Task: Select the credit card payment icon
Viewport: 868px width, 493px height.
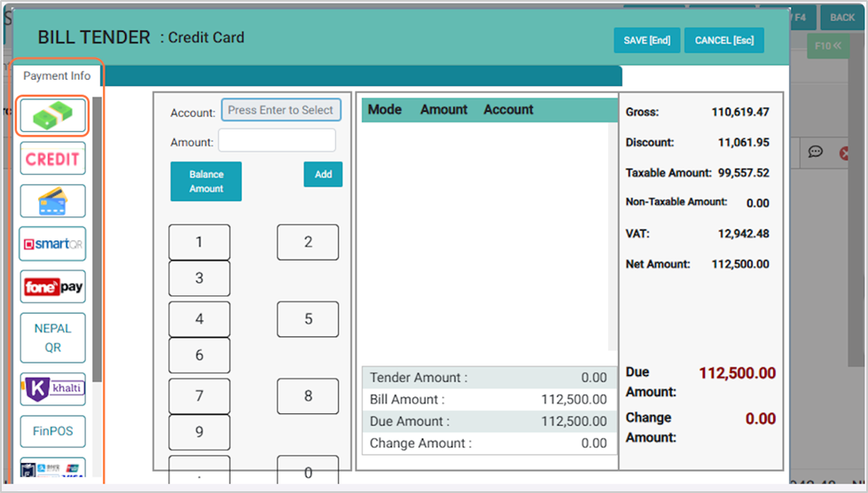Action: (52, 201)
